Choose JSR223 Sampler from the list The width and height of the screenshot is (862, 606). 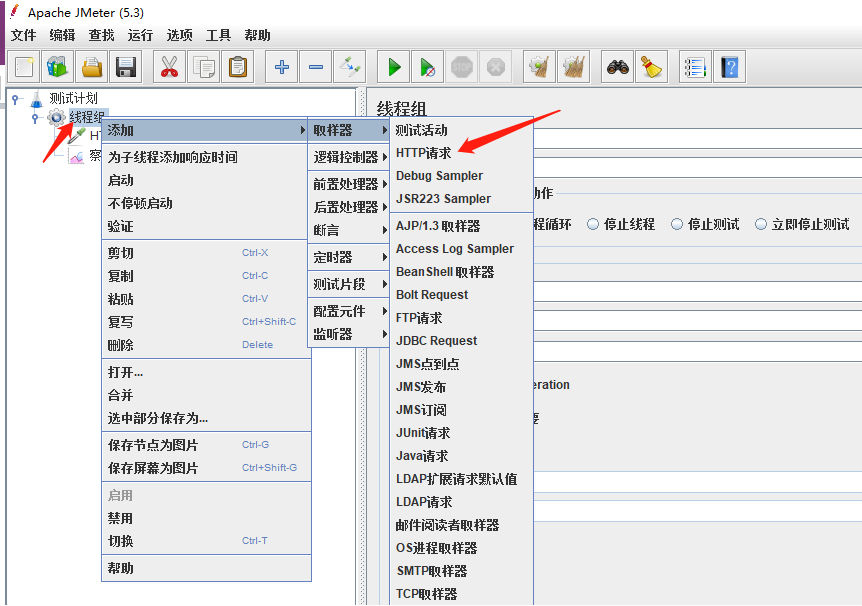pos(461,199)
